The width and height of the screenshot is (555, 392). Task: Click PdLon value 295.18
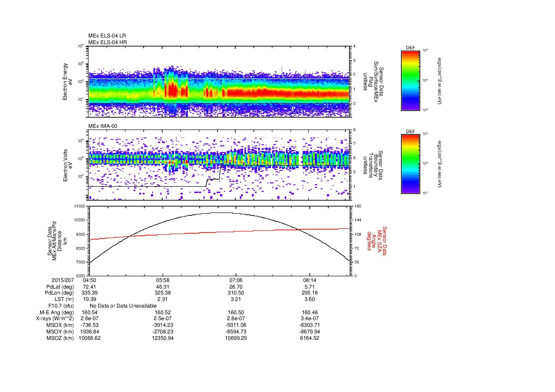pyautogui.click(x=310, y=293)
